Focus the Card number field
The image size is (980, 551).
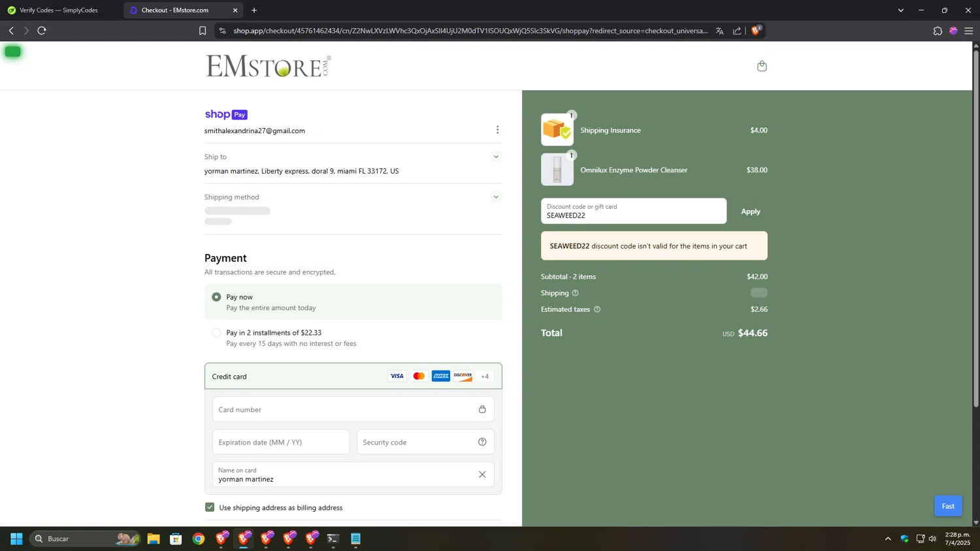[353, 409]
